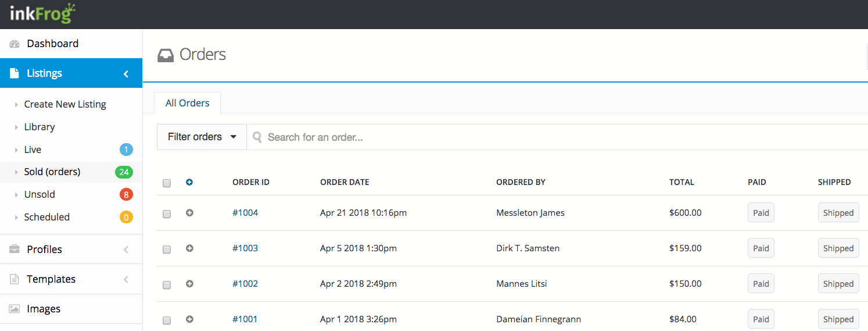Open order #1004 link
This screenshot has height=331, width=868.
[x=245, y=213]
